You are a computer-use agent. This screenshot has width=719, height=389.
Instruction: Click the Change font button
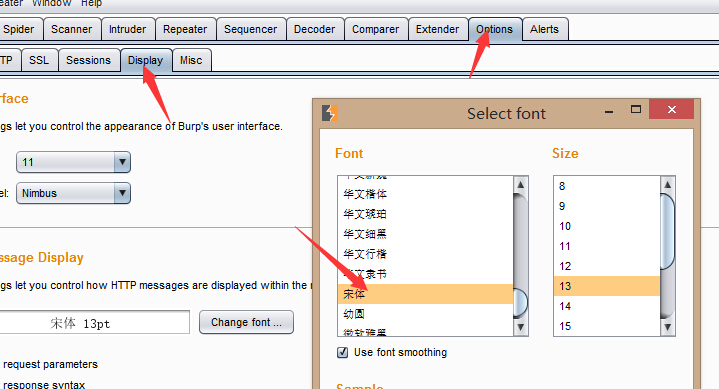(x=246, y=322)
